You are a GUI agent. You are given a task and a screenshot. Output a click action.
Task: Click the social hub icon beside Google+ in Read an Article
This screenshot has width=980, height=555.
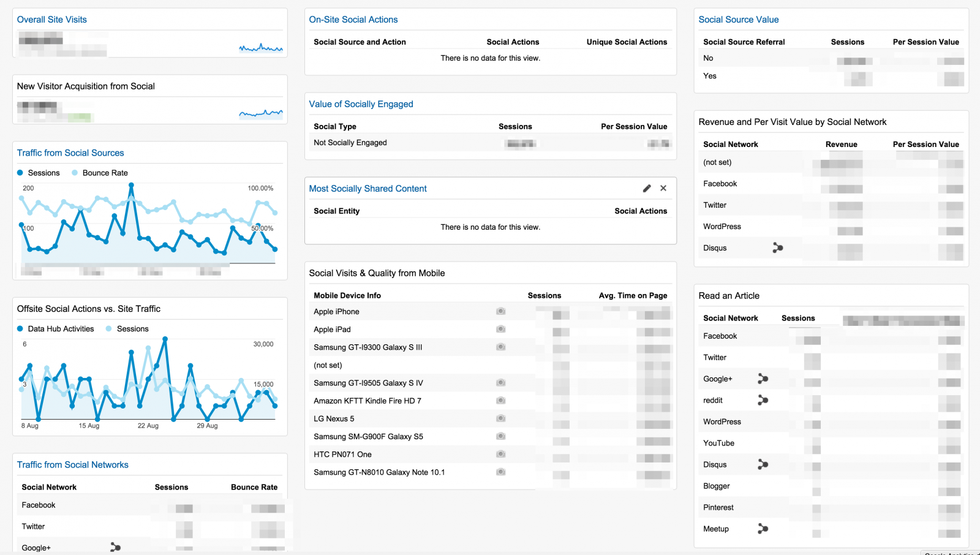pos(763,379)
